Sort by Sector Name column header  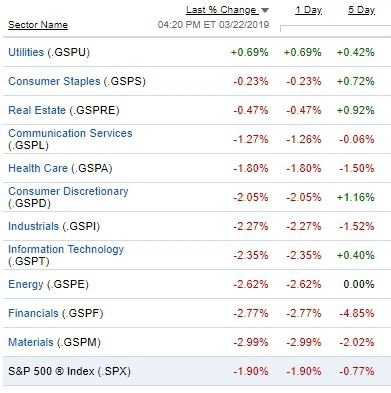point(38,25)
